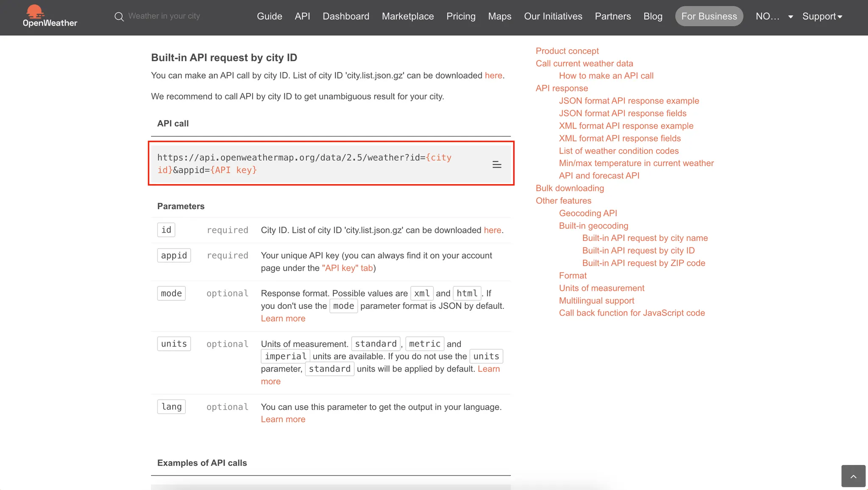This screenshot has width=868, height=490.
Task: Go to the Pricing page
Action: pos(461,17)
